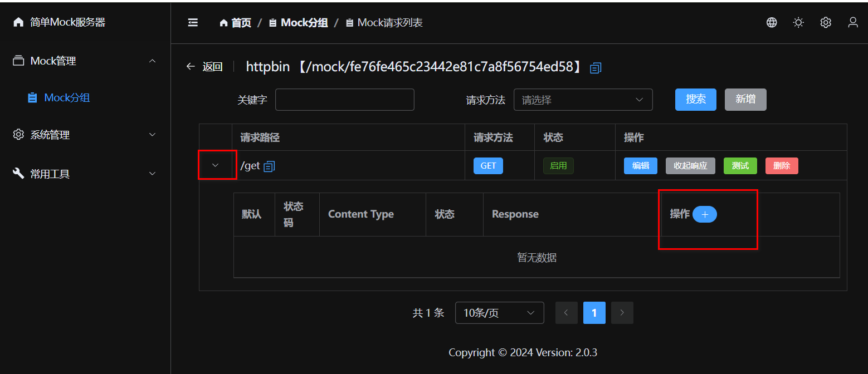Collapse the /get row expander chevron
Image resolution: width=868 pixels, height=374 pixels.
[x=216, y=165]
